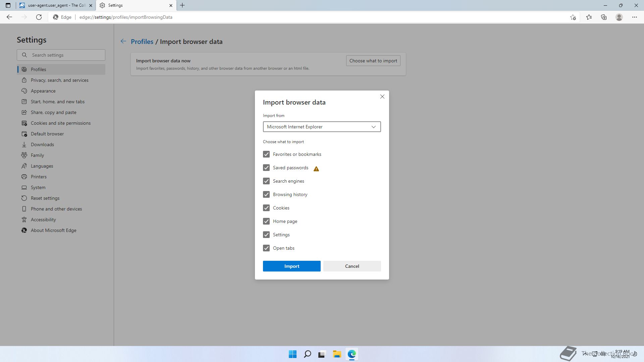Open System settings
This screenshot has width=644, height=362.
pyautogui.click(x=61, y=187)
